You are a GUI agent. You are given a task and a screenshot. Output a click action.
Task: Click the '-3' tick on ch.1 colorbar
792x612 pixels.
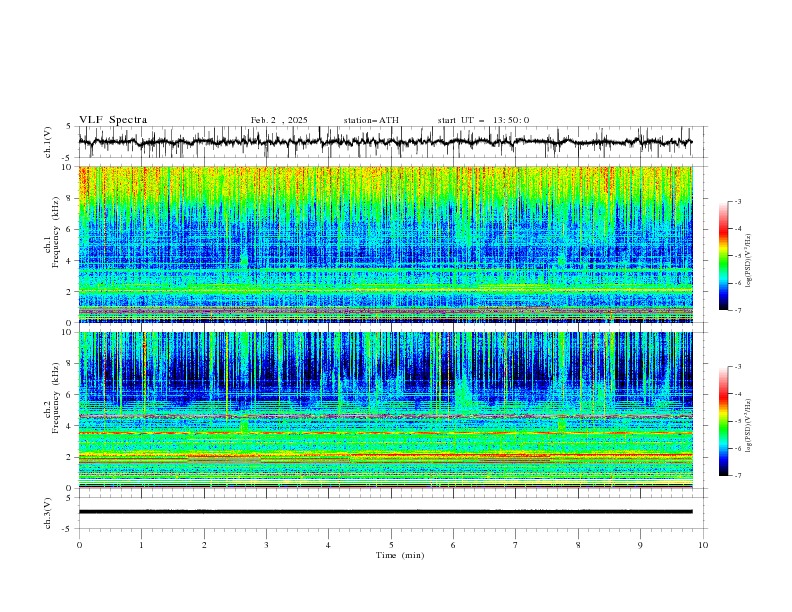[737, 201]
